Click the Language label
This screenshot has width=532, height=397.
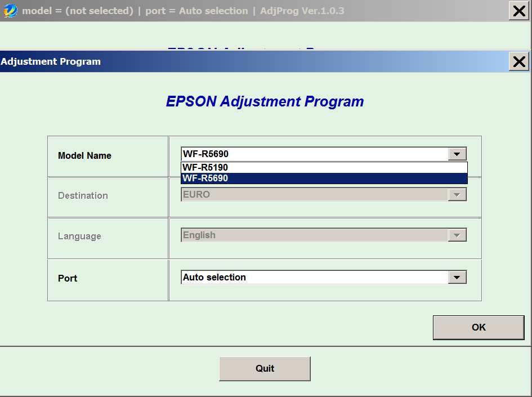click(79, 236)
